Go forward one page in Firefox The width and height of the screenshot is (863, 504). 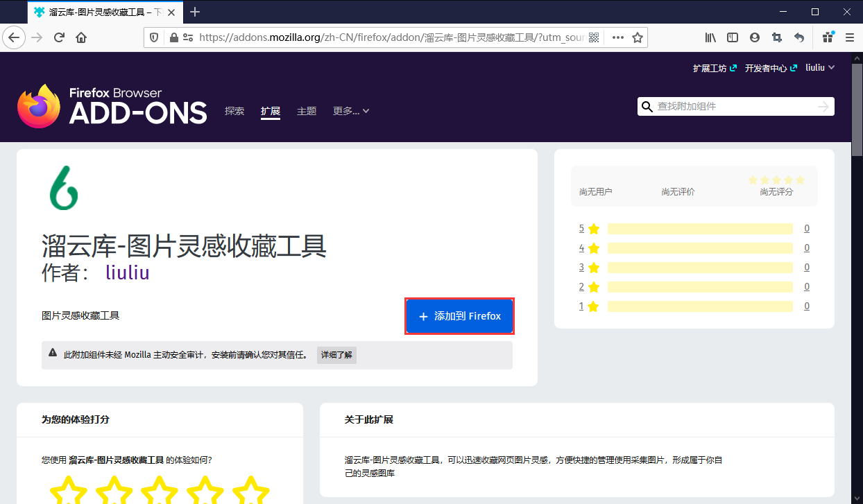coord(37,37)
